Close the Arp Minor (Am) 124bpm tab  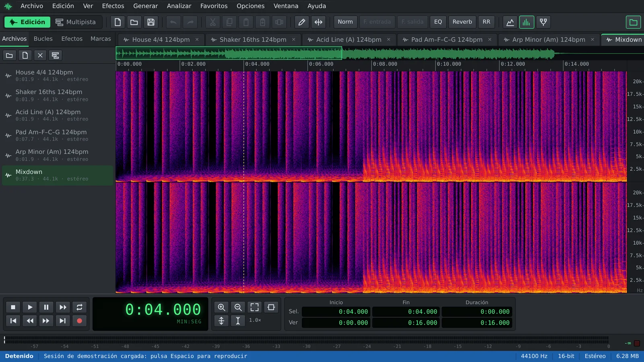pos(592,39)
